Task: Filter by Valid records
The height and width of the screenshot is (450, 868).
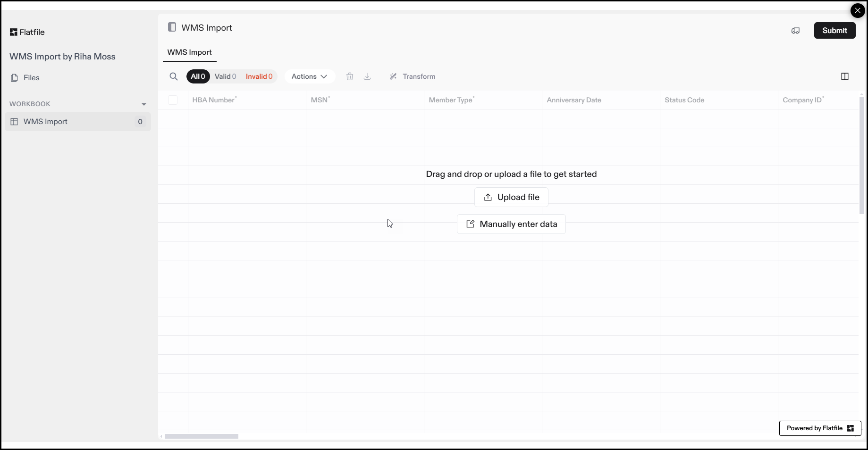Action: 225,76
